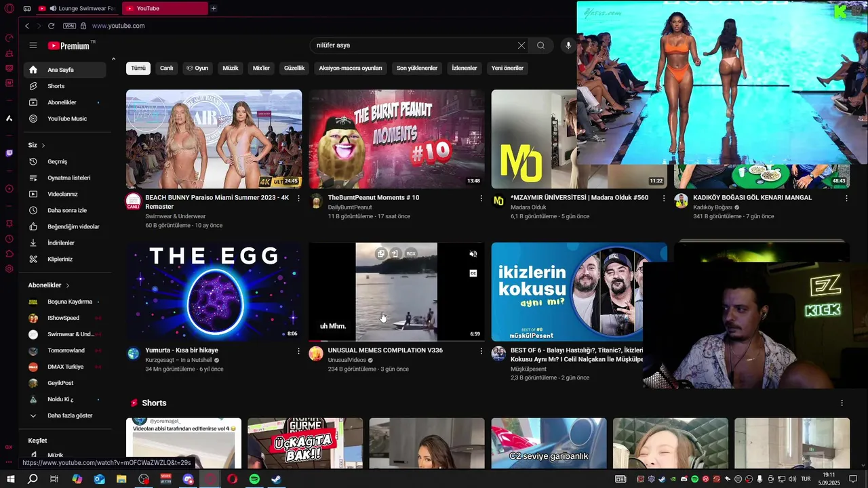This screenshot has width=868, height=488.
Task: Click the address bar www.youtube.com
Action: [118, 26]
